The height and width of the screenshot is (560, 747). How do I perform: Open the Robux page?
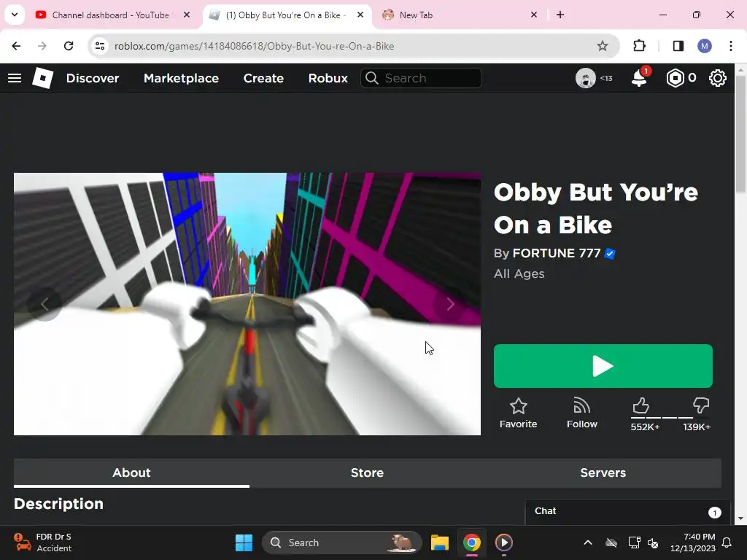click(328, 78)
